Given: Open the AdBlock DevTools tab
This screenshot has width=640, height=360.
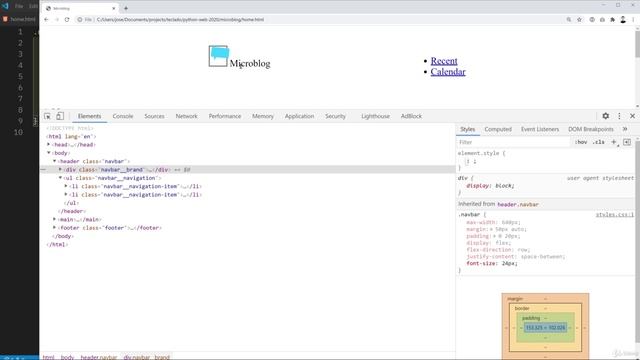Looking at the screenshot, I should [x=411, y=116].
